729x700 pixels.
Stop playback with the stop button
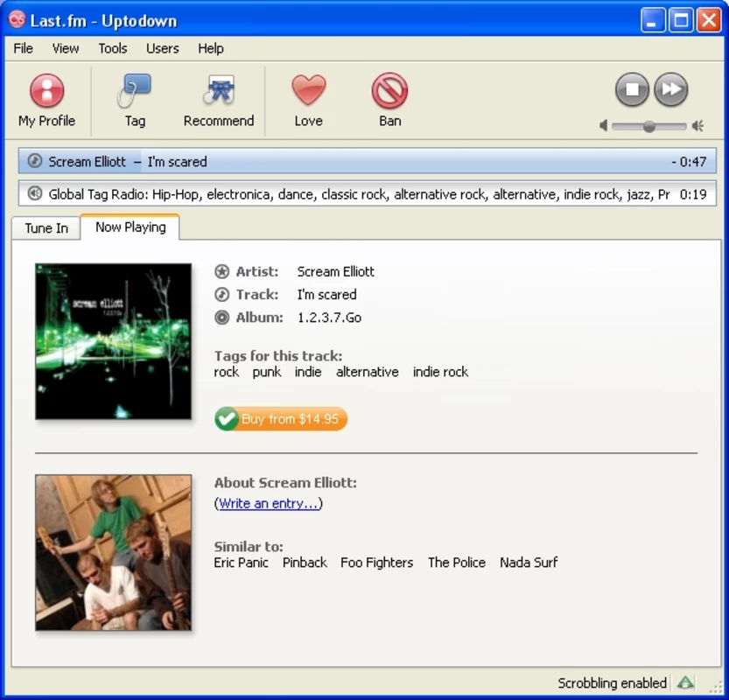point(632,88)
